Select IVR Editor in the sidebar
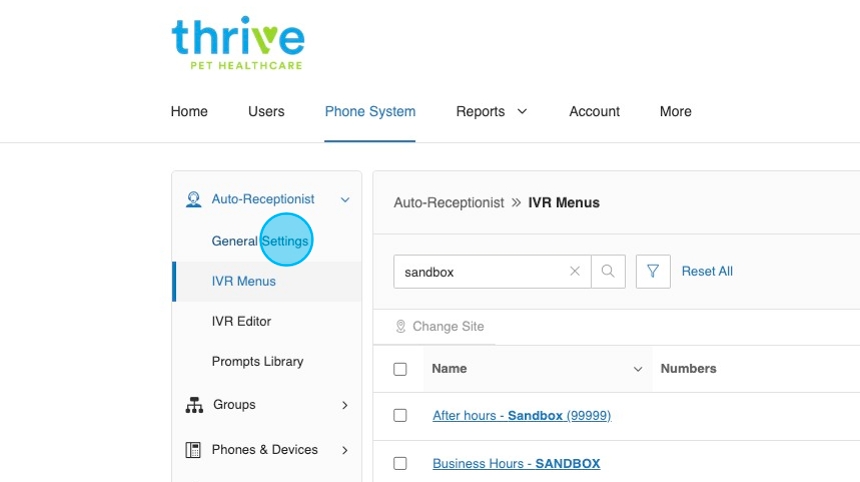 pyautogui.click(x=241, y=321)
